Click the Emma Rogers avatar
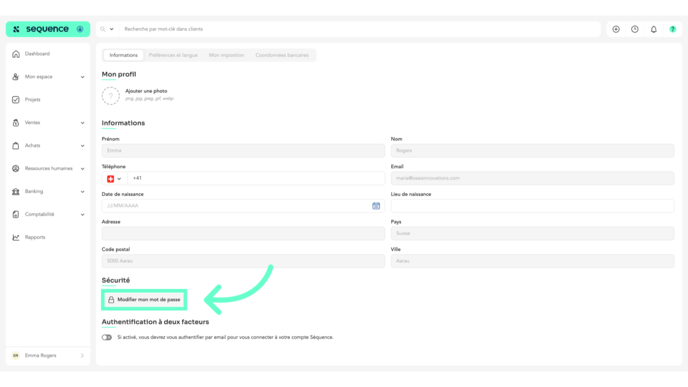Image resolution: width=688 pixels, height=387 pixels. pyautogui.click(x=16, y=355)
